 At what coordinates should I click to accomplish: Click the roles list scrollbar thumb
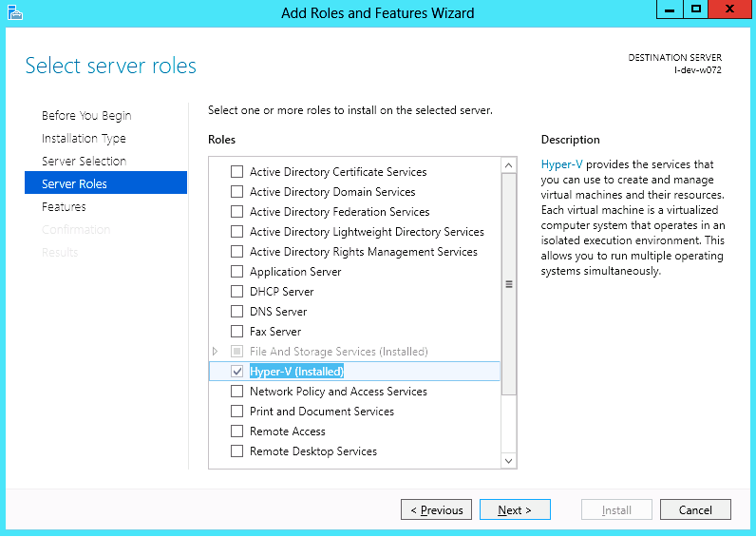click(x=508, y=284)
